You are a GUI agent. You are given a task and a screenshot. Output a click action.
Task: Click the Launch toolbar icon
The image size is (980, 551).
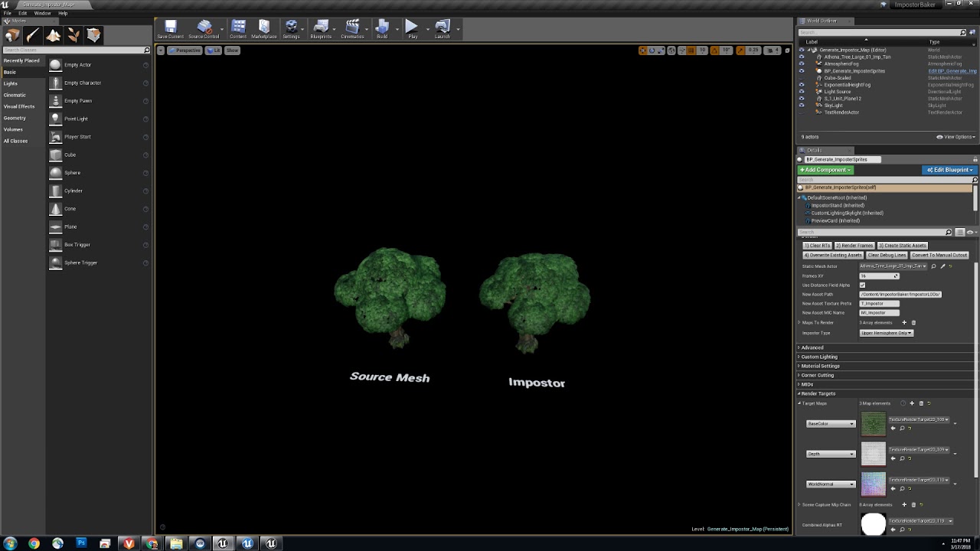click(x=443, y=29)
